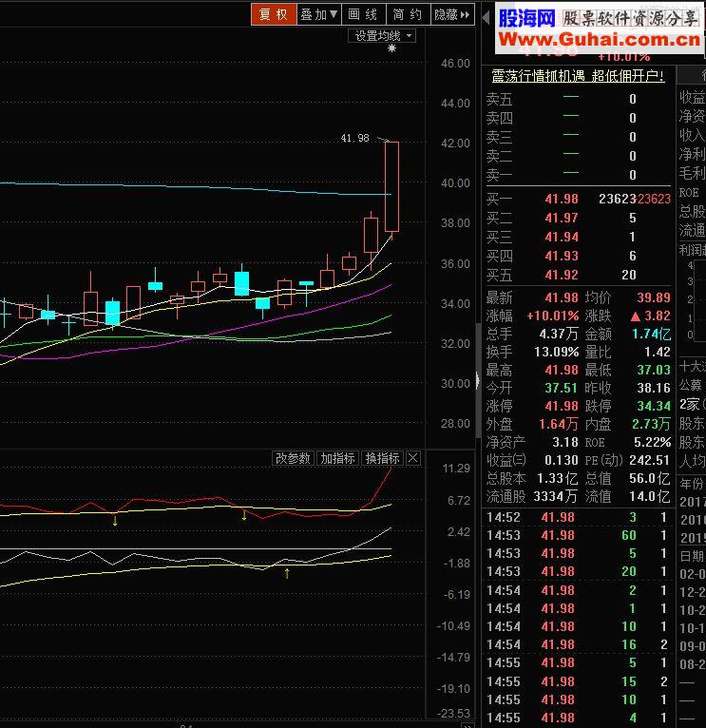Click the 买一 bid price 41.98
This screenshot has height=728, width=706.
pyautogui.click(x=562, y=200)
